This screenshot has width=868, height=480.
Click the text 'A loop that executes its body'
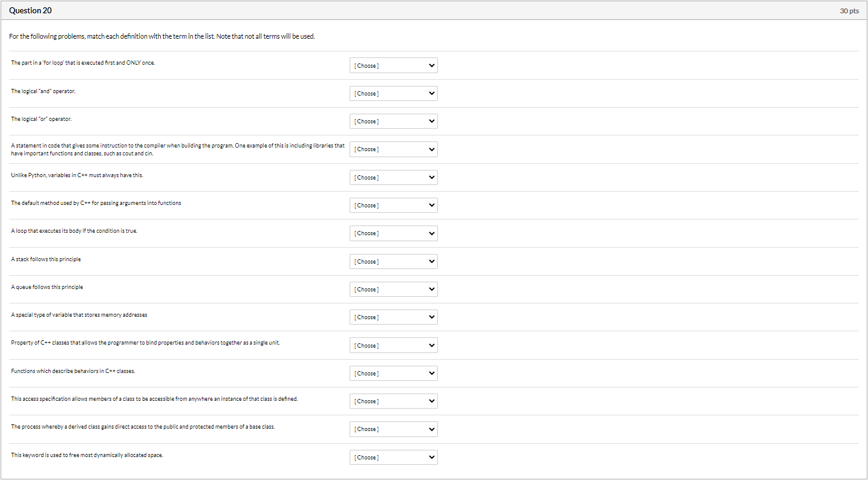[74, 231]
